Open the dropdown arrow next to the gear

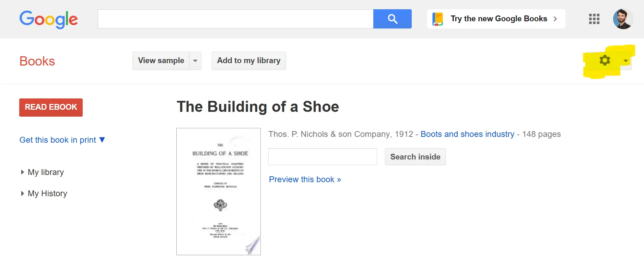click(626, 61)
